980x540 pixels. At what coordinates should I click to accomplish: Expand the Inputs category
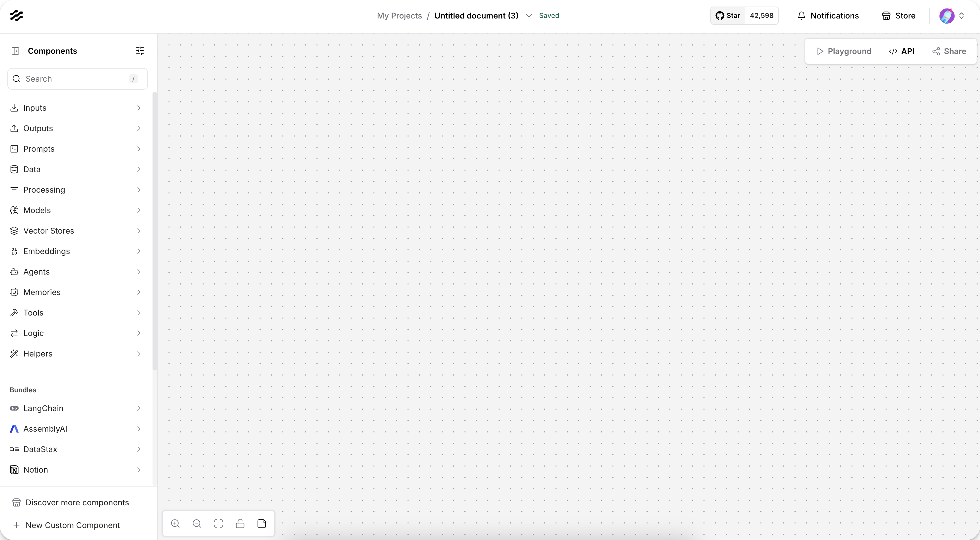[x=75, y=108]
